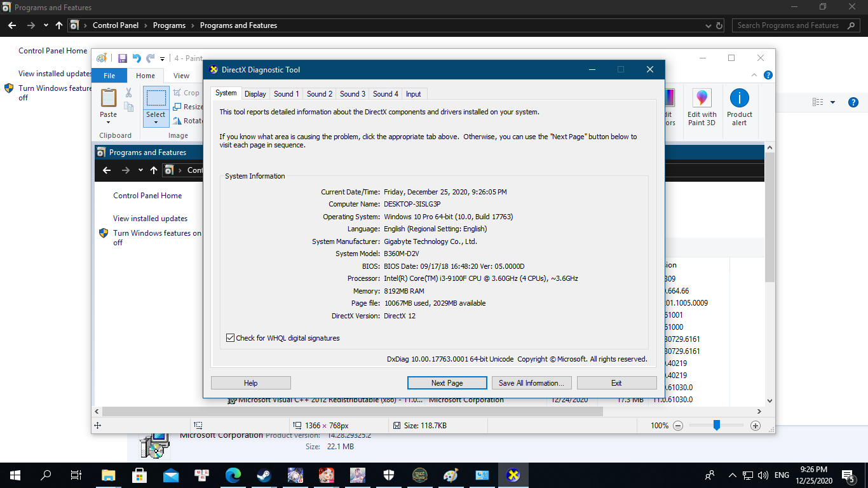This screenshot has height=488, width=868.
Task: Uncheck Check for WHQL digital signatures
Action: pyautogui.click(x=231, y=338)
